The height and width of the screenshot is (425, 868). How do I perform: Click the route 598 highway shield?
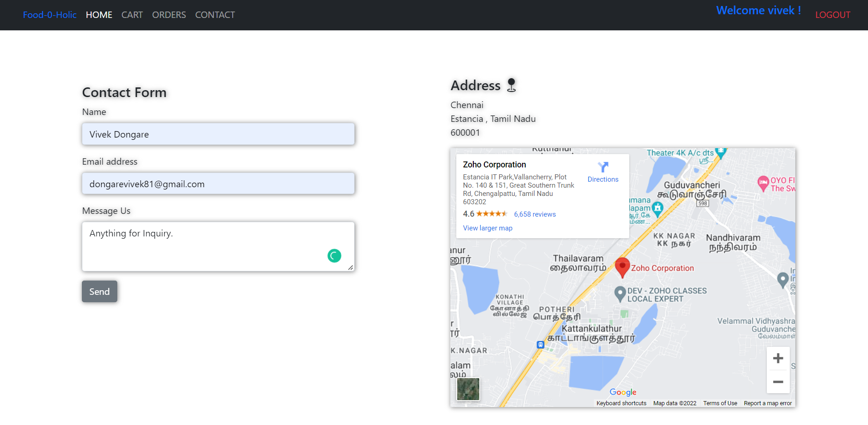click(703, 203)
